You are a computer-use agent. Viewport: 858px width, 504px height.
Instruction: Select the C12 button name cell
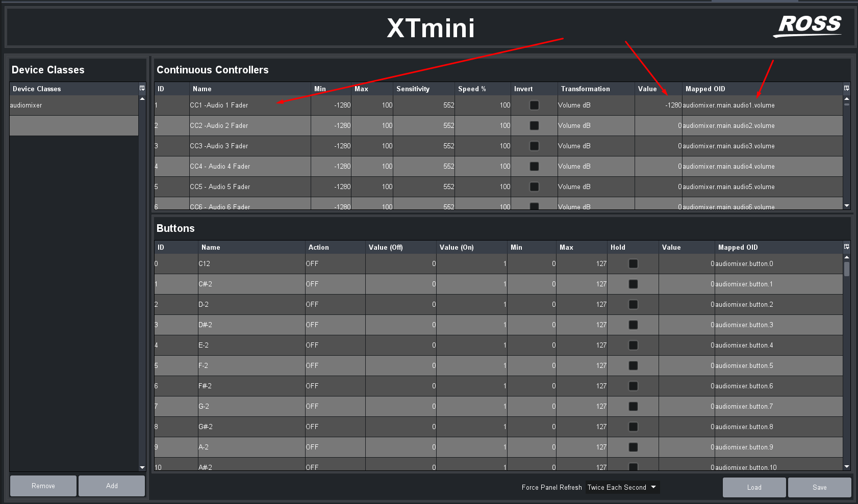pyautogui.click(x=251, y=263)
